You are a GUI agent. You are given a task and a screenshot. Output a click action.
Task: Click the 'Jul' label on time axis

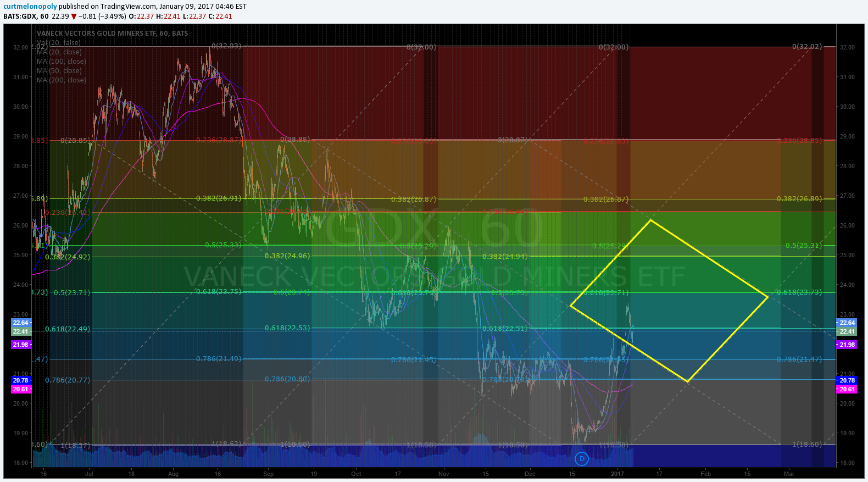[89, 474]
